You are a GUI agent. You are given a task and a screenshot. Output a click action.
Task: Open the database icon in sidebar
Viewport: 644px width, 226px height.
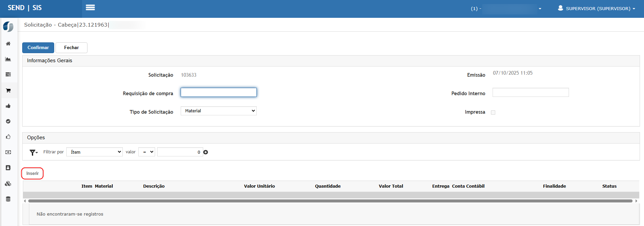(x=8, y=199)
